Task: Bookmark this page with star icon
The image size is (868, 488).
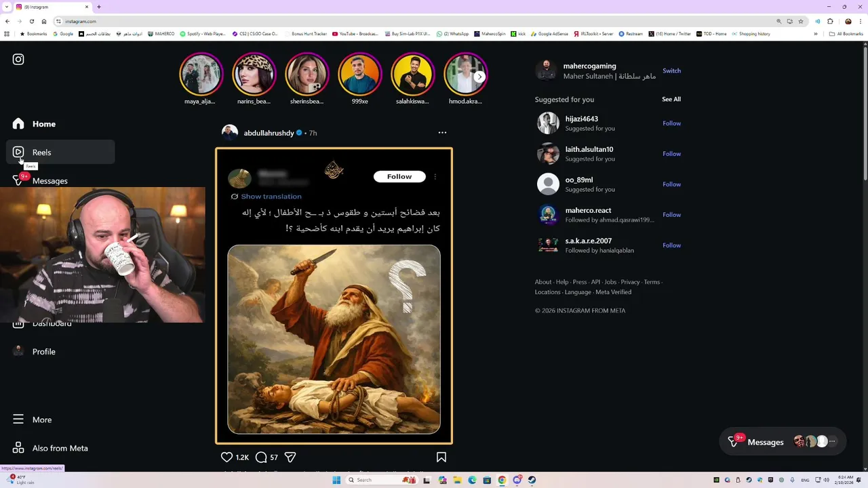Action: (x=801, y=21)
